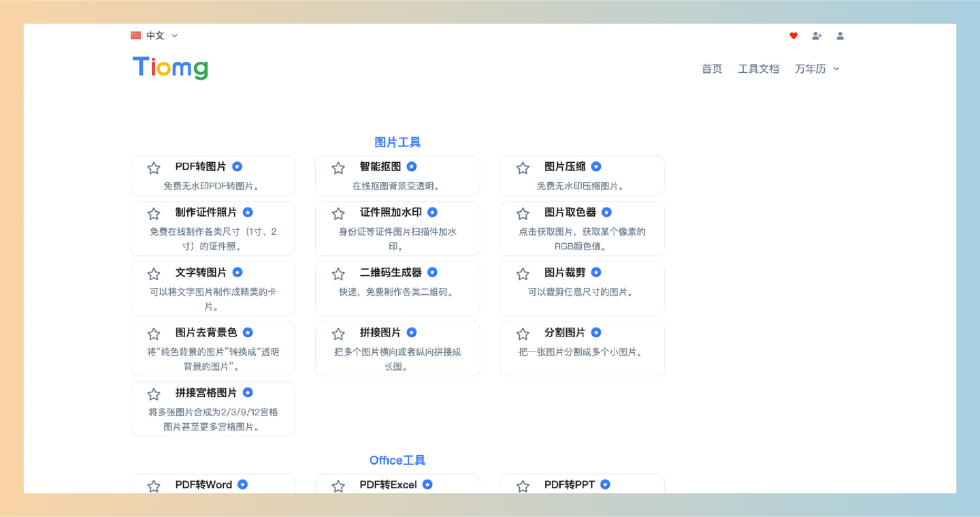Click description 在线抠图背景变透明。
The height and width of the screenshot is (517, 980).
tap(396, 186)
